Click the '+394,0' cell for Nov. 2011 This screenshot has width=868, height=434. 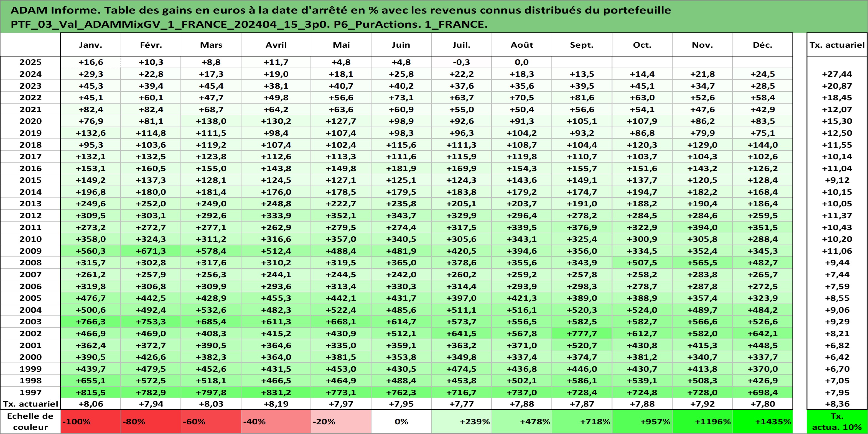click(702, 227)
